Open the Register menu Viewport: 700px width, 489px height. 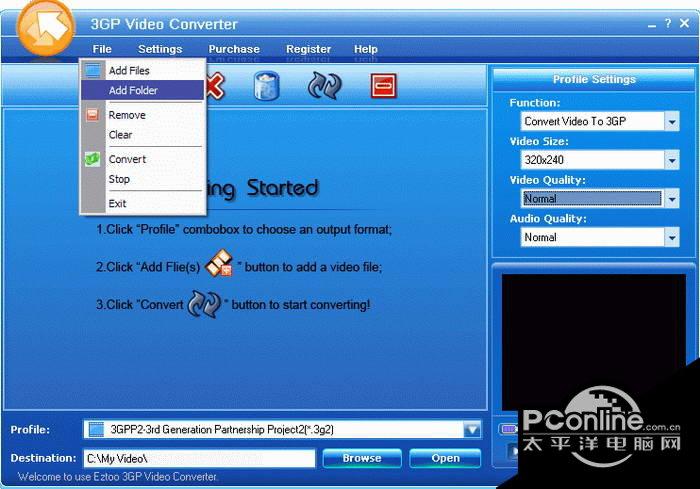point(308,49)
